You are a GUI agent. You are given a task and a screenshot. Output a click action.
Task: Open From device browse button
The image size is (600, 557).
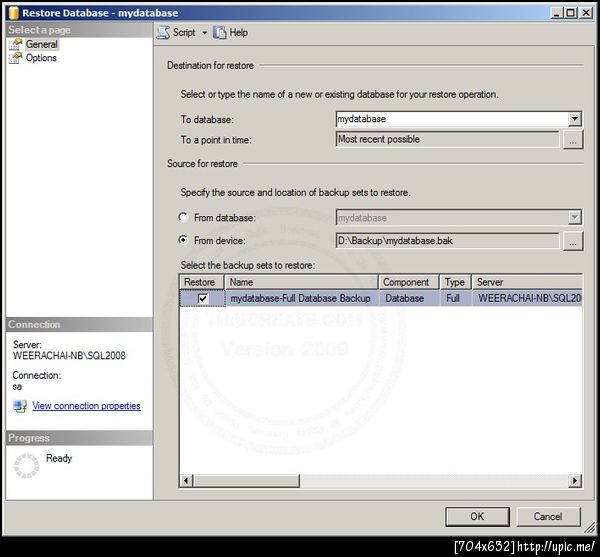573,241
